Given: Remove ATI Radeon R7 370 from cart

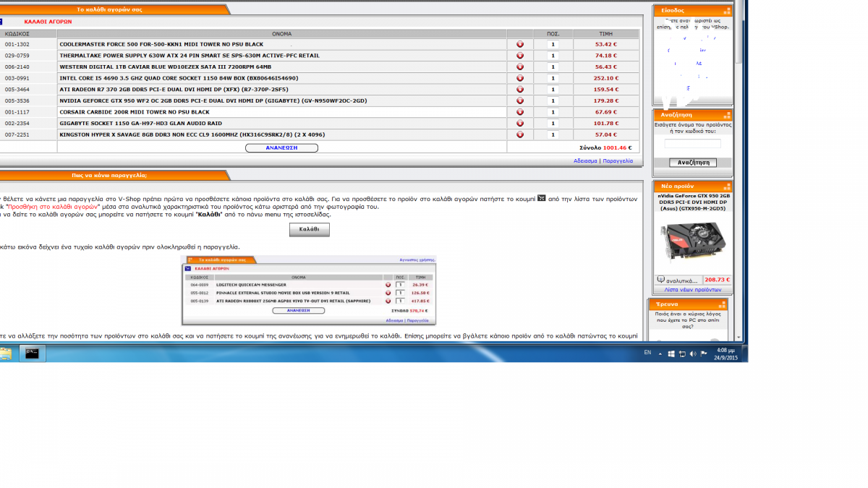Looking at the screenshot, I should (520, 90).
